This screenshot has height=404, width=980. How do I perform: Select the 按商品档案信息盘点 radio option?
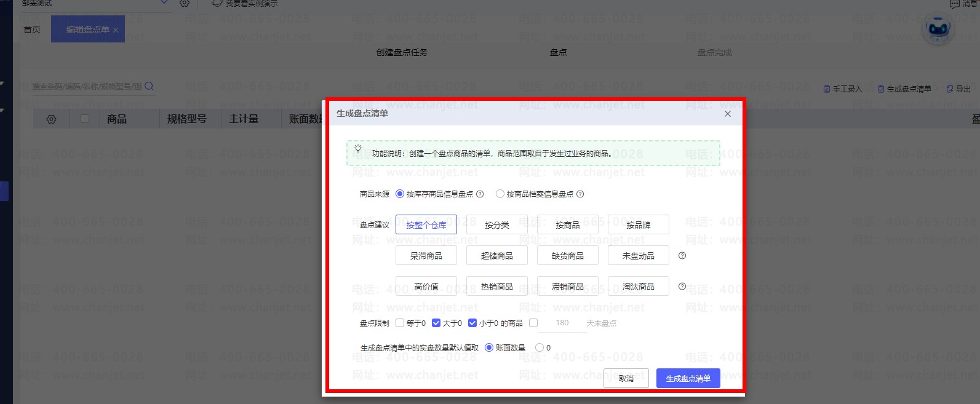(500, 194)
